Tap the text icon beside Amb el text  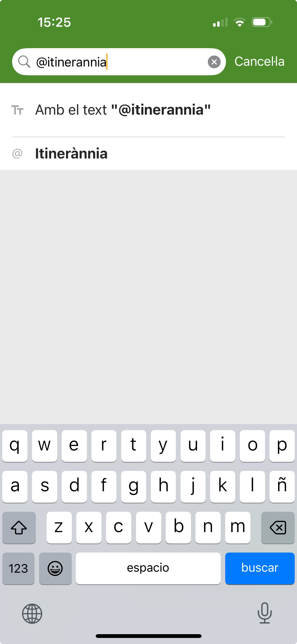(x=17, y=110)
